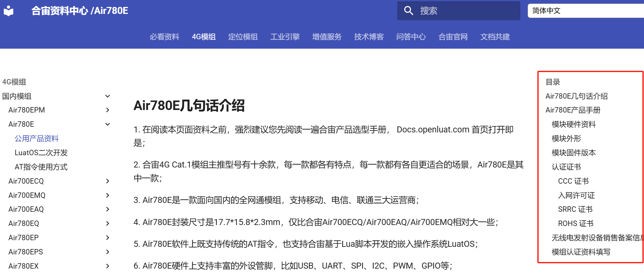Image resolution: width=644 pixels, height=274 pixels.
Task: Click the 国内模组 sidebar label
Action: point(17,96)
